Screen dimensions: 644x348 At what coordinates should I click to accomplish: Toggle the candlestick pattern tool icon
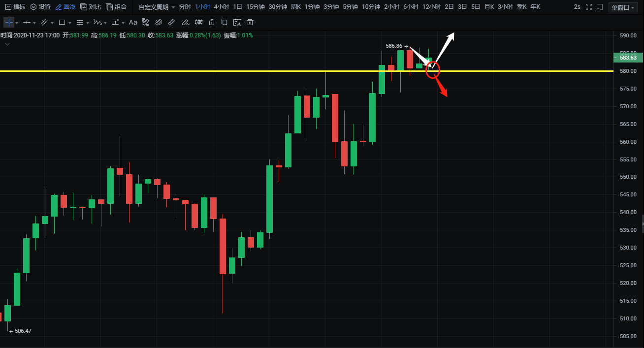click(x=199, y=23)
